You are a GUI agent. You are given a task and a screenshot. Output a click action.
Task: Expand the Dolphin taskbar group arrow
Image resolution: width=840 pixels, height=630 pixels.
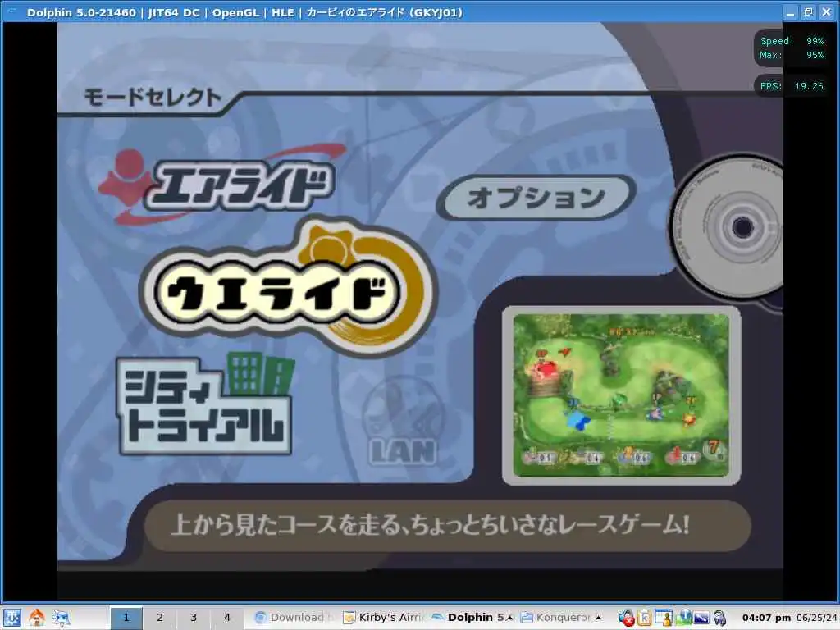click(x=509, y=618)
